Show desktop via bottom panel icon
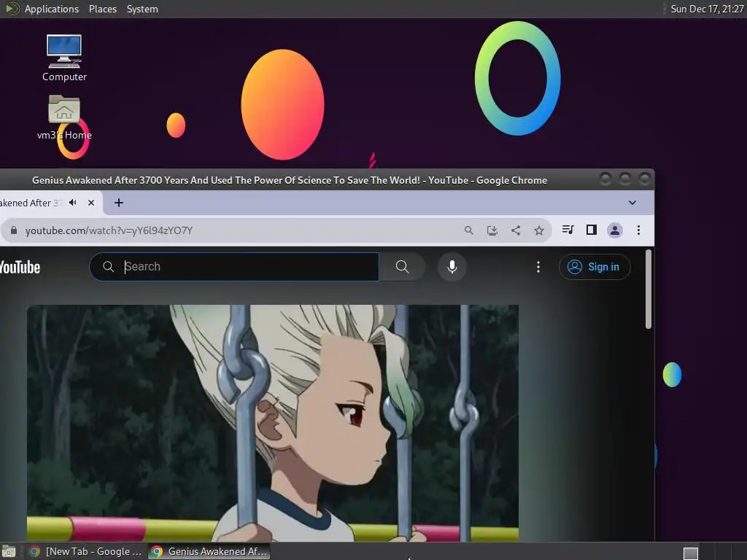Screen dimensions: 747x560 (x=9, y=552)
